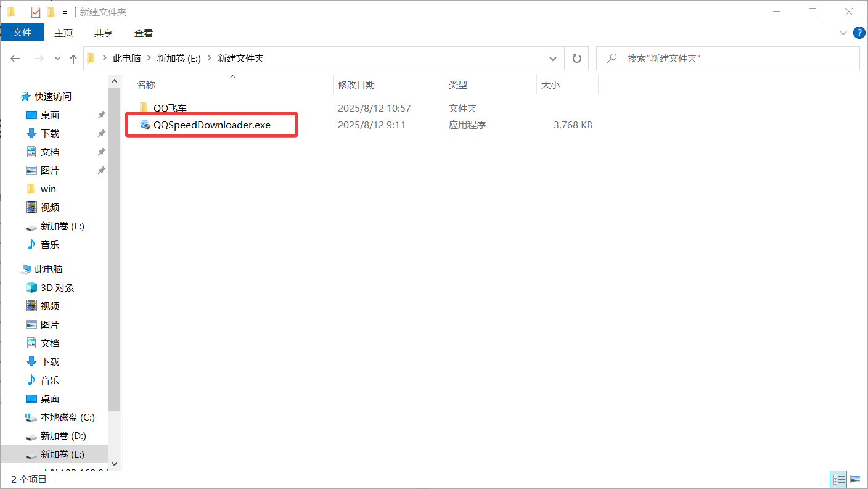Viewport: 868px width, 489px height.
Task: Go up one level with Up arrow
Action: pos(73,59)
